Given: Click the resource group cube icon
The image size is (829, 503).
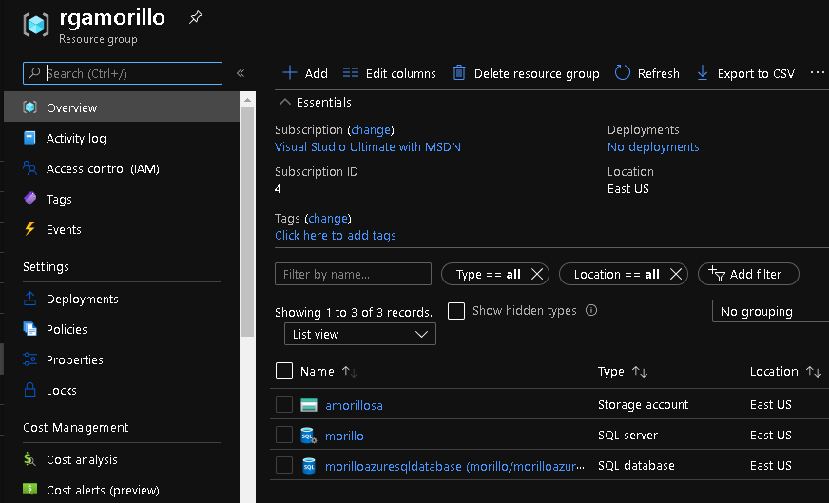Looking at the screenshot, I should (x=36, y=24).
